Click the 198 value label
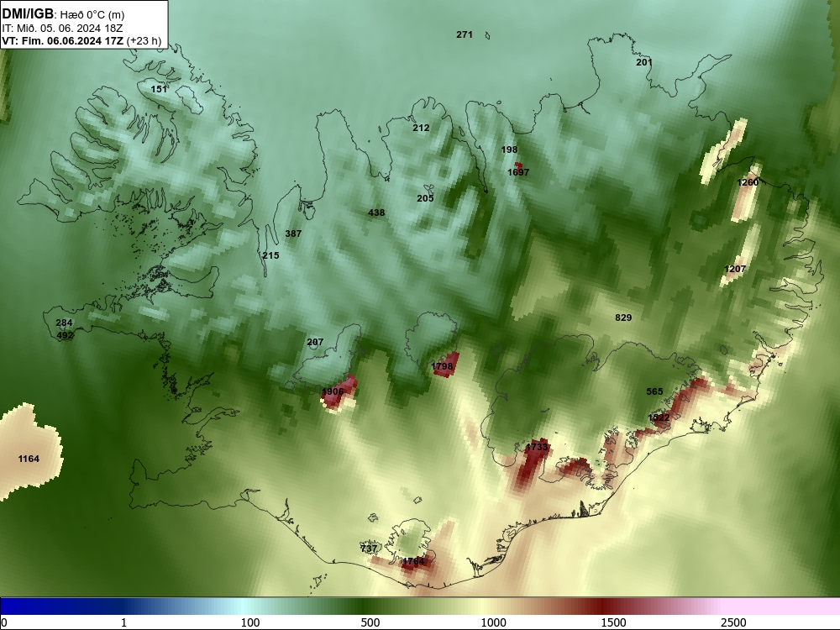Viewport: 840px width, 630px height. (510, 150)
